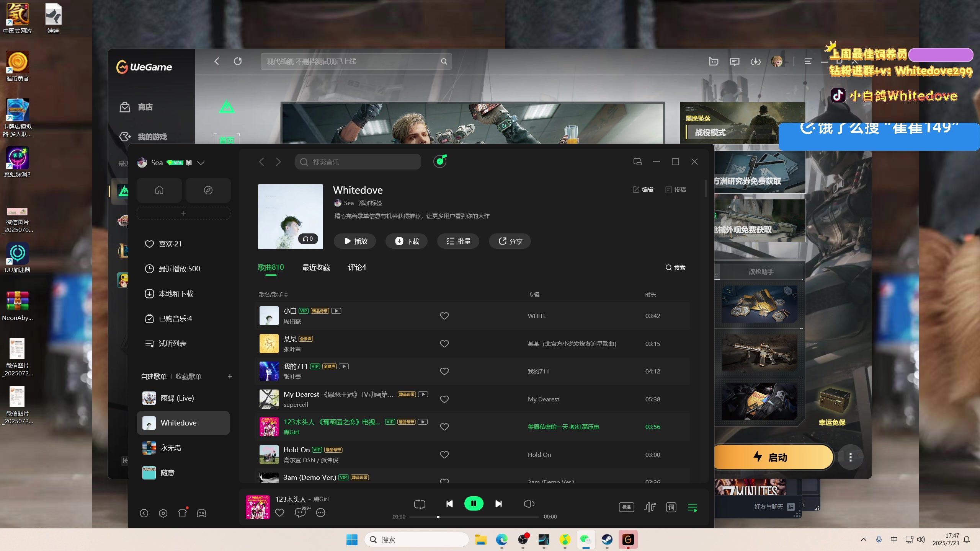Switch to the 评论4 tab
The height and width of the screenshot is (551, 980).
(357, 267)
